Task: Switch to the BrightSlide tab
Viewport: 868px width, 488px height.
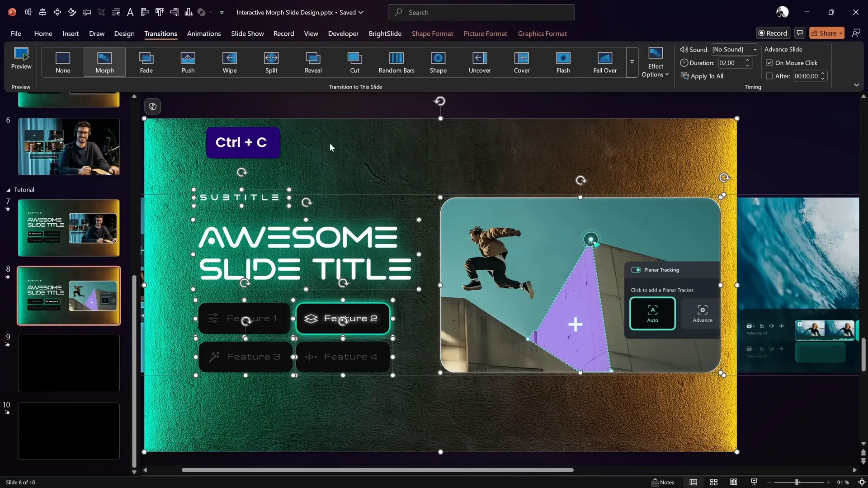Action: [385, 33]
